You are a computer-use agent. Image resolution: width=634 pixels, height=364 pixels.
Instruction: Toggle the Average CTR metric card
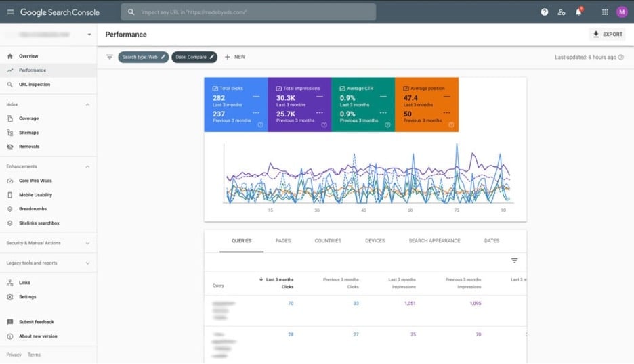click(363, 105)
